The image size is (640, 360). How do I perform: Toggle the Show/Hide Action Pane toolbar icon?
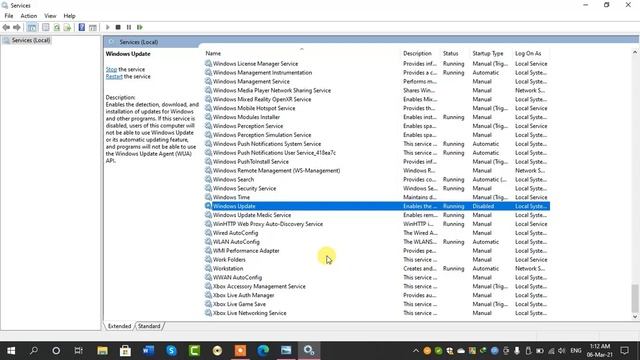(x=93, y=27)
